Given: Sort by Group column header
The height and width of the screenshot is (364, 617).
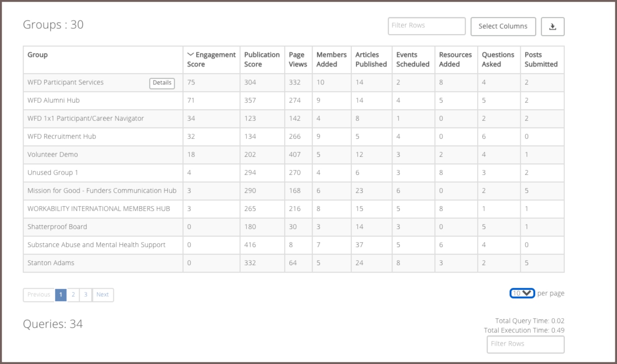Looking at the screenshot, I should point(103,60).
